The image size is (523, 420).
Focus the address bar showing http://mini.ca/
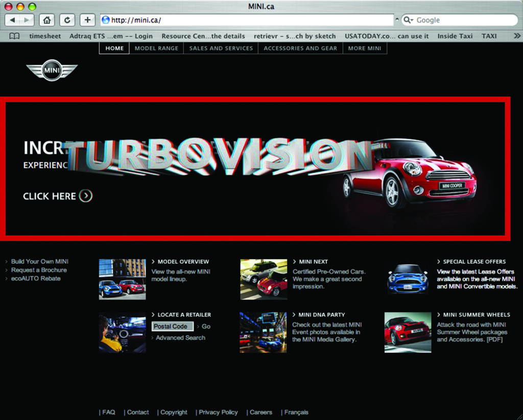pyautogui.click(x=247, y=20)
